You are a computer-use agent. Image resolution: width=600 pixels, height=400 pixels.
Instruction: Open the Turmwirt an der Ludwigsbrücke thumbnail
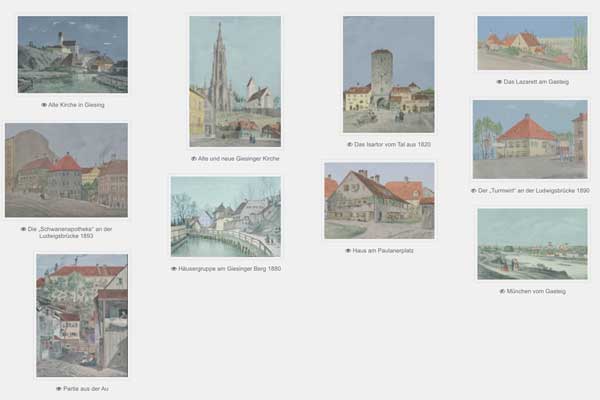[530, 139]
